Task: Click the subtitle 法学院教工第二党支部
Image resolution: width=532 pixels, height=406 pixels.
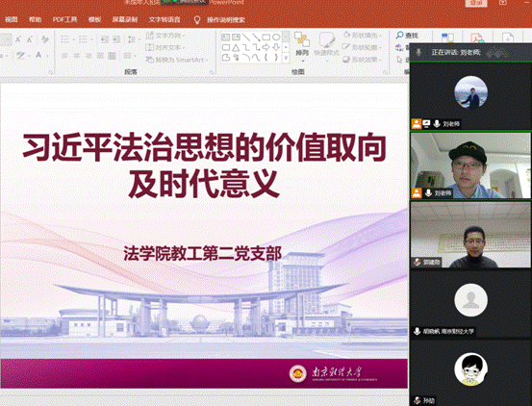Action: 203,253
